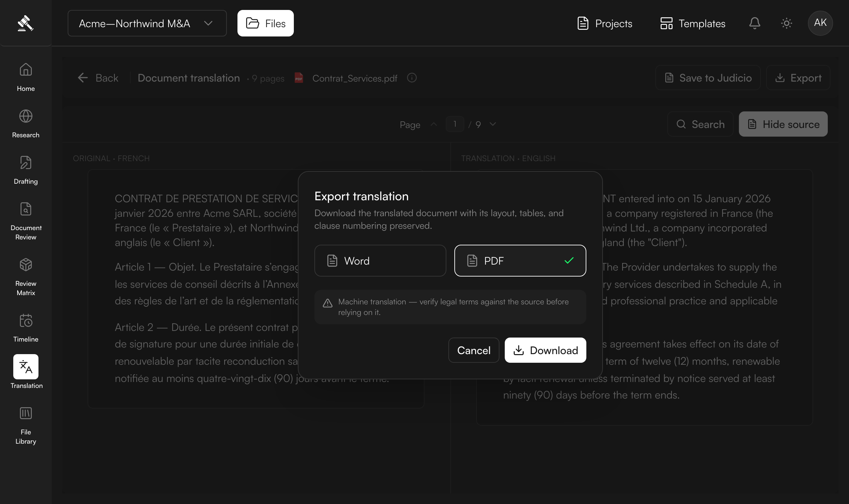849x504 pixels.
Task: Click the Judicio gavel logo
Action: (26, 23)
